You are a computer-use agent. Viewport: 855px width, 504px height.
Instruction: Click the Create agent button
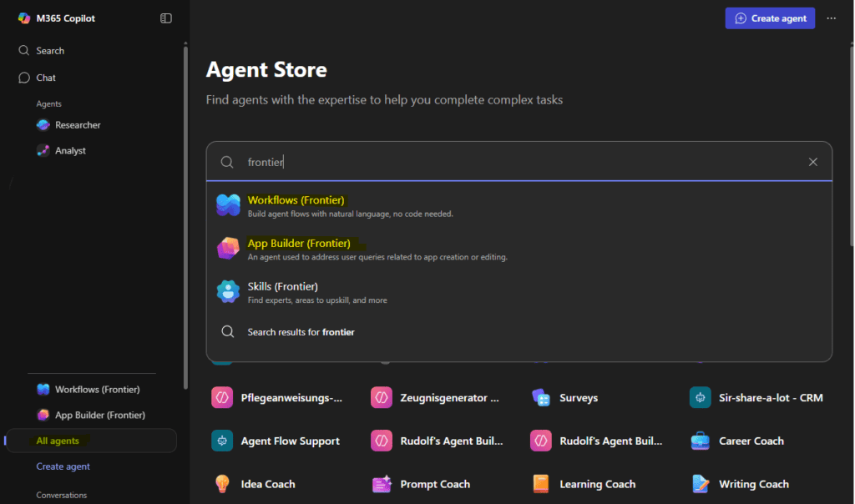click(769, 18)
